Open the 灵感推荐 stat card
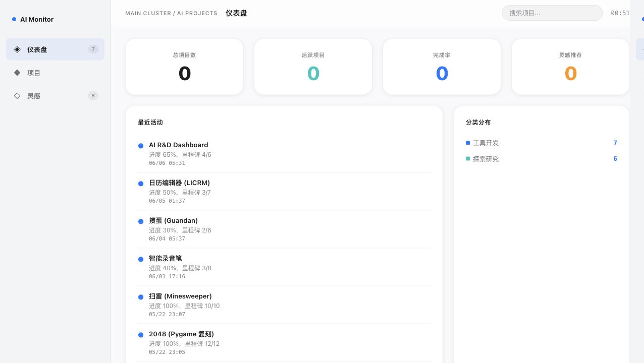The width and height of the screenshot is (644, 363). click(570, 67)
